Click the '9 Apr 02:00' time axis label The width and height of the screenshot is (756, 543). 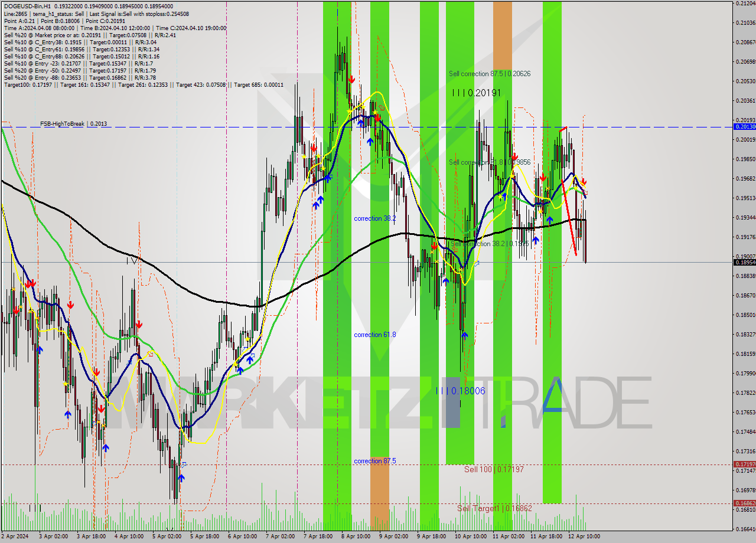[393, 537]
